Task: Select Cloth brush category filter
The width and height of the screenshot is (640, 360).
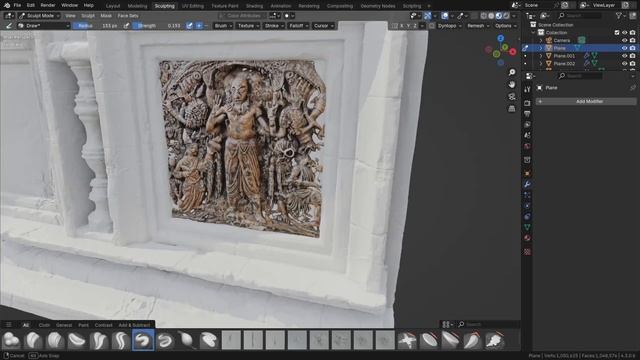Action: click(44, 325)
